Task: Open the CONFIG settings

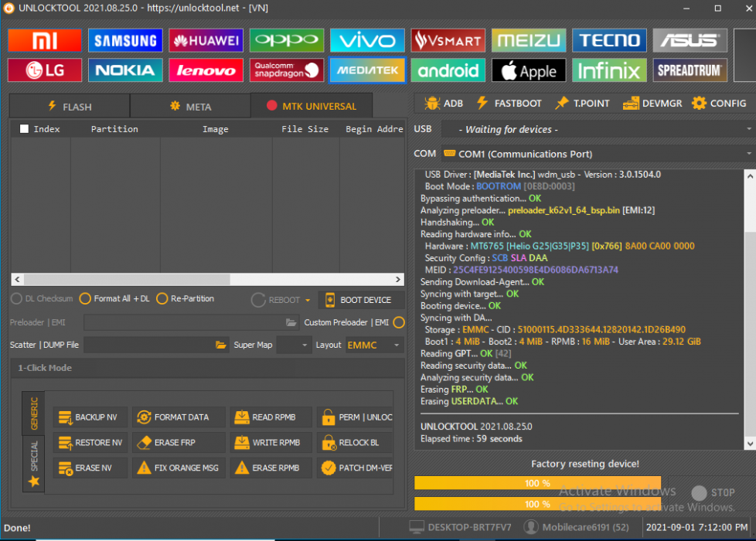Action: [x=719, y=104]
